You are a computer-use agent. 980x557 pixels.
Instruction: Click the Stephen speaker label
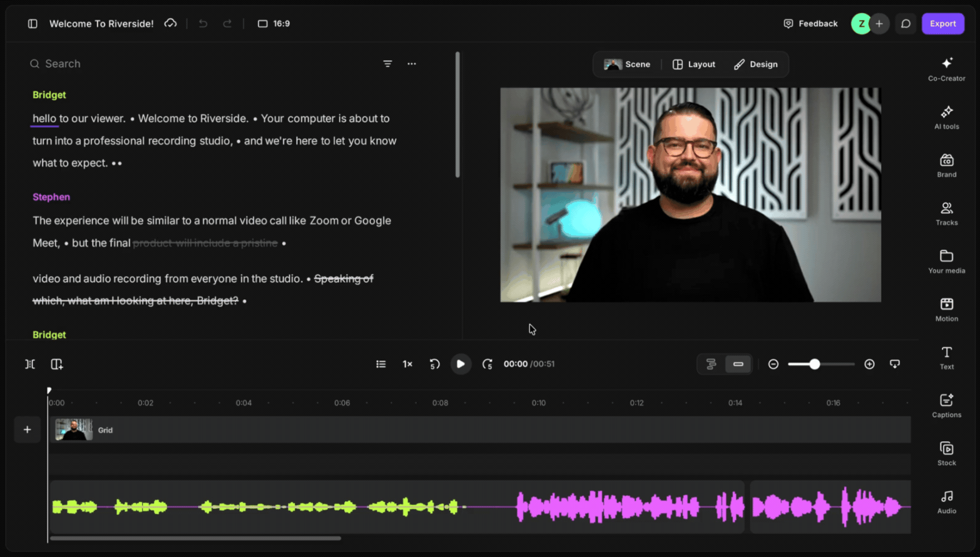pos(51,197)
